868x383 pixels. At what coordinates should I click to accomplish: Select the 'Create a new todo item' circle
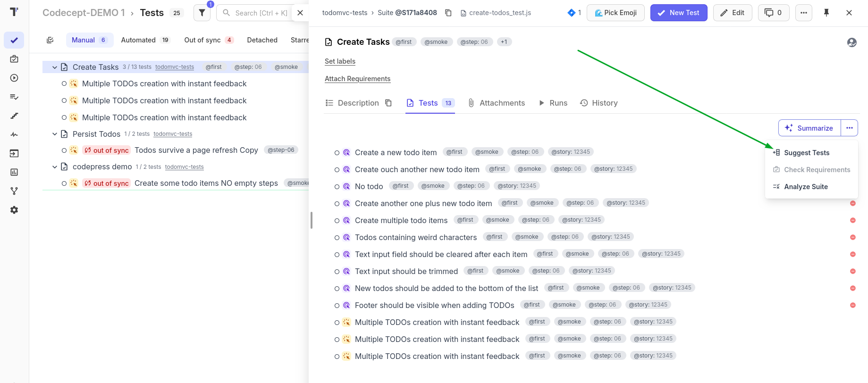tap(337, 153)
